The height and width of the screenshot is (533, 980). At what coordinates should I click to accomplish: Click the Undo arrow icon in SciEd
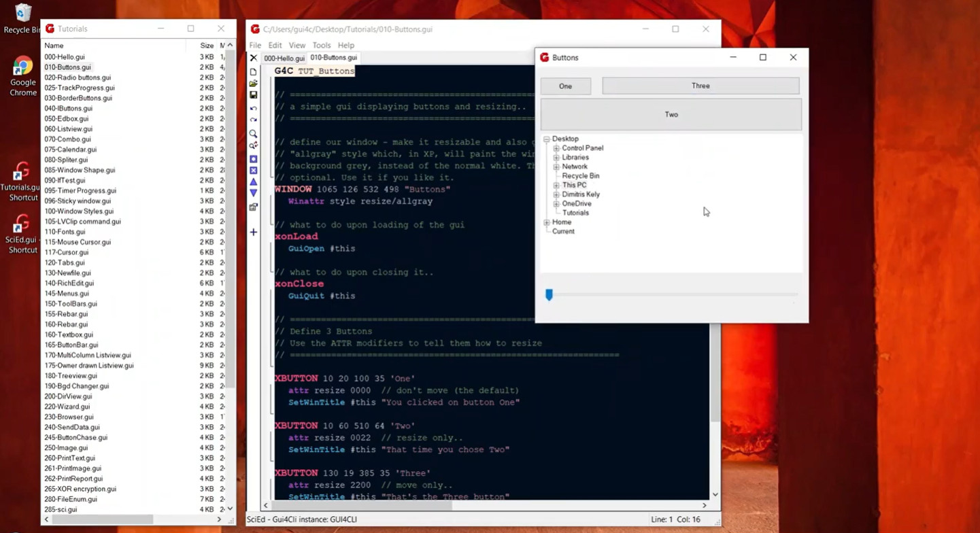tap(253, 108)
